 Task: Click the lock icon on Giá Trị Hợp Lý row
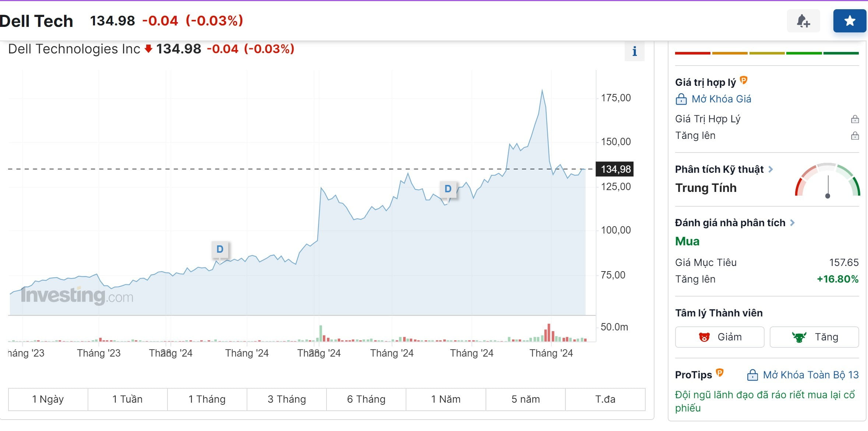point(855,119)
